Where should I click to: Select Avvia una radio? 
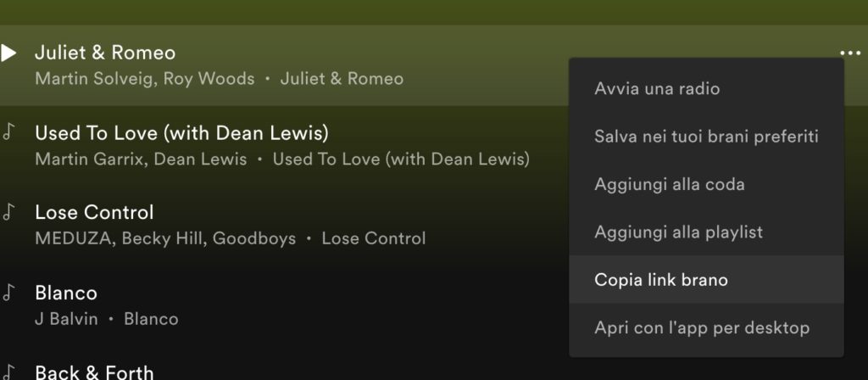pos(657,88)
